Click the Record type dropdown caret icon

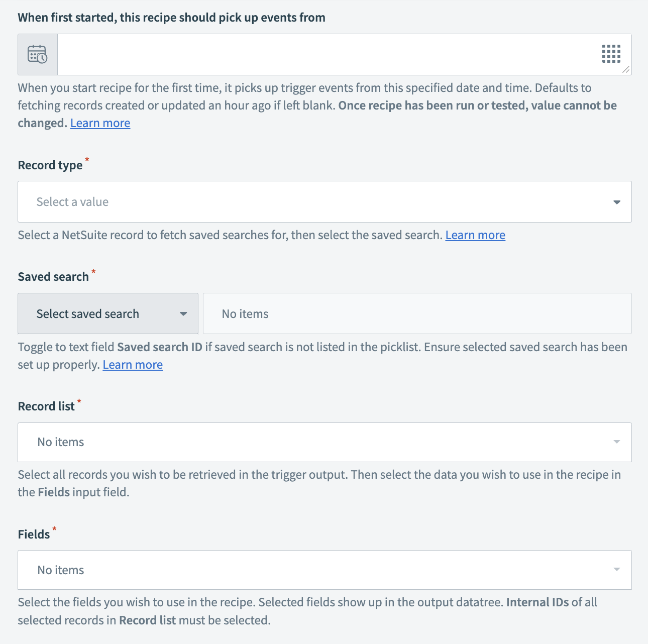click(616, 202)
